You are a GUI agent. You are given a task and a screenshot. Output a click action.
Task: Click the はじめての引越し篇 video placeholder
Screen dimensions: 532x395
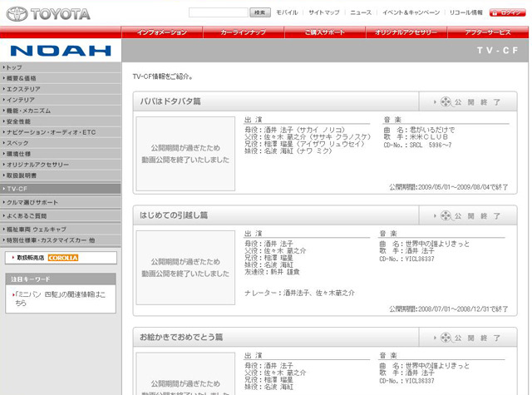click(x=185, y=268)
